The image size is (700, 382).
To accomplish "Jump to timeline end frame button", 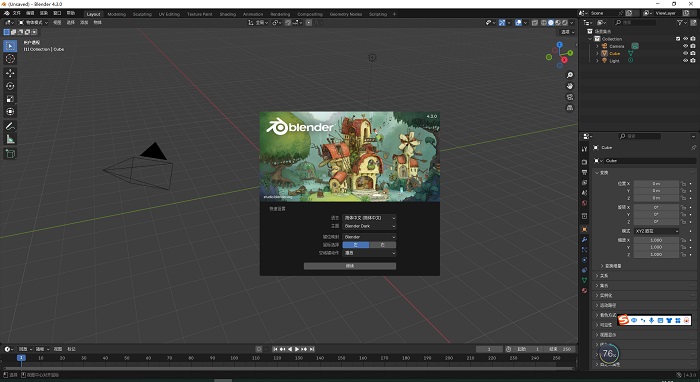I will [312, 349].
